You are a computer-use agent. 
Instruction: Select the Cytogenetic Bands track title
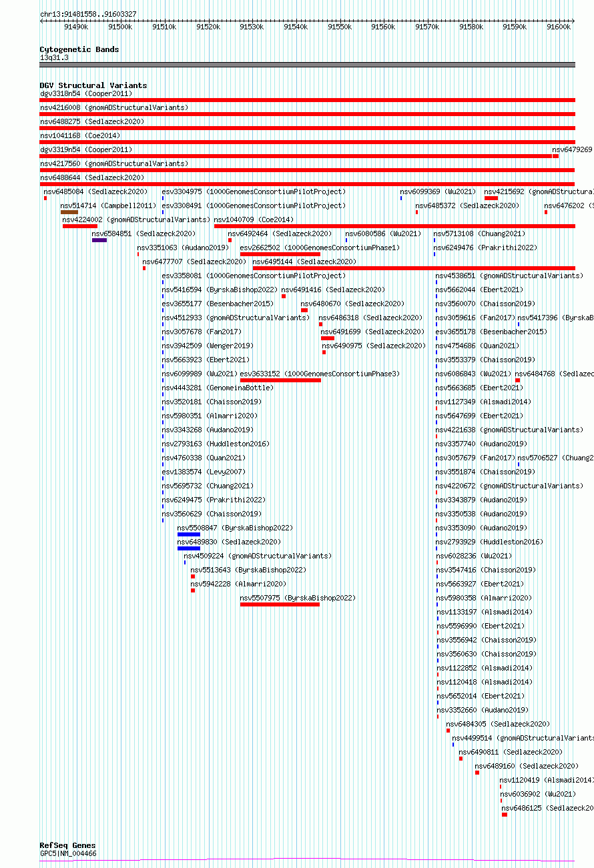79,49
